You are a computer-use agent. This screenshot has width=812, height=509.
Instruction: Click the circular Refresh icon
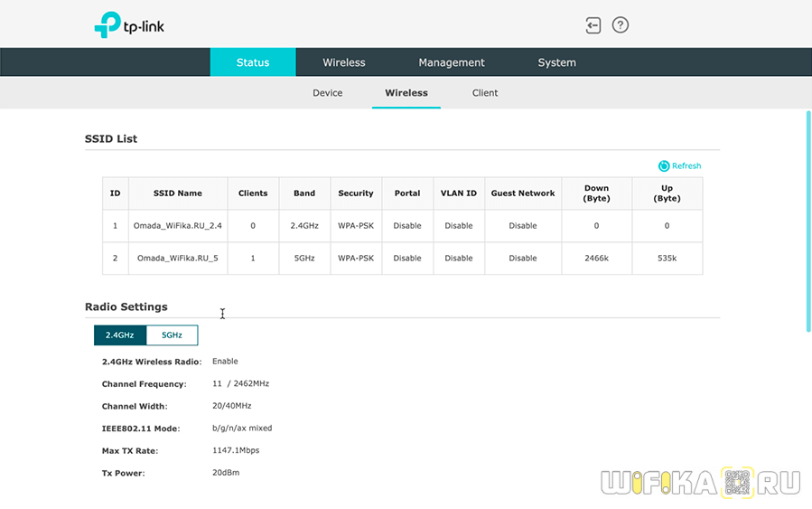664,166
